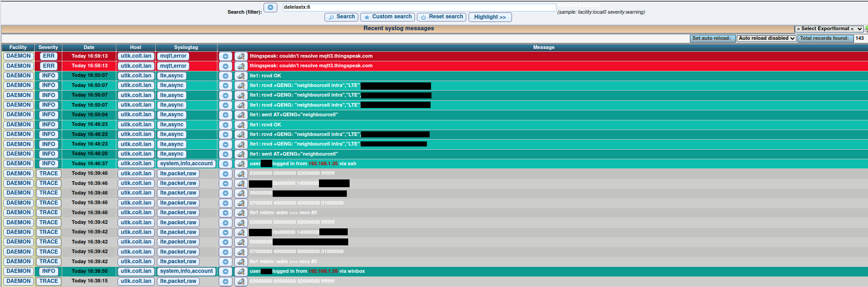Click the Message column header
This screenshot has width=868, height=287.
pyautogui.click(x=544, y=47)
